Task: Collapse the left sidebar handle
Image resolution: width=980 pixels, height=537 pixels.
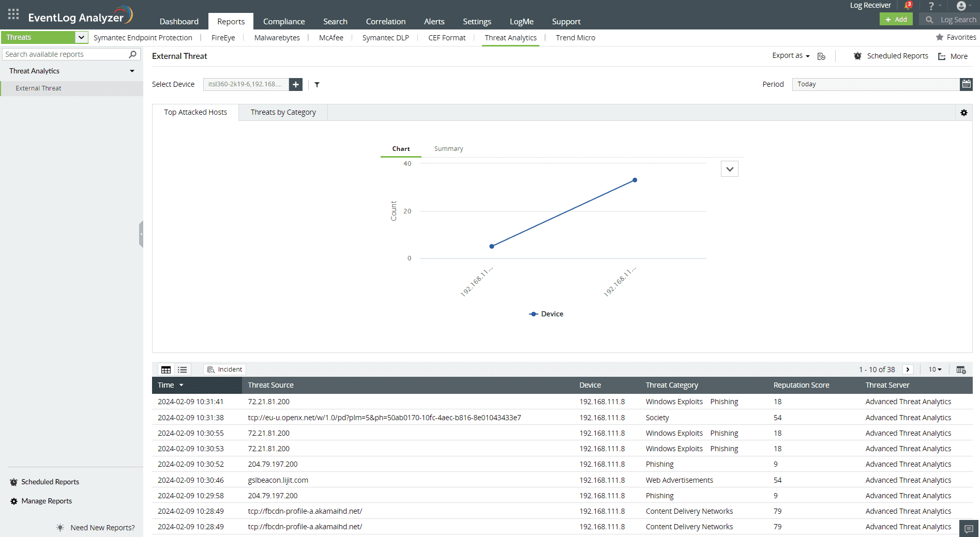Action: (x=141, y=234)
